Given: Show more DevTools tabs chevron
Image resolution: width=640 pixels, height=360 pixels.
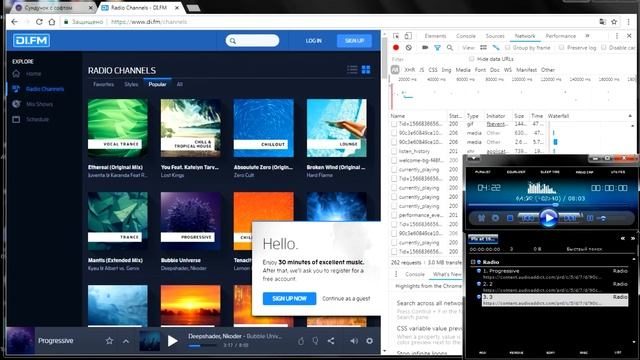Looking at the screenshot, I should point(587,36).
